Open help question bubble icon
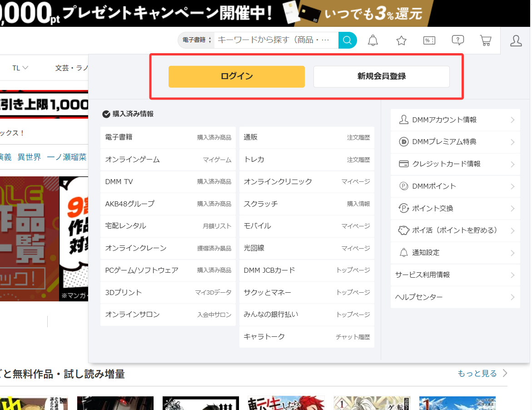 pyautogui.click(x=457, y=40)
